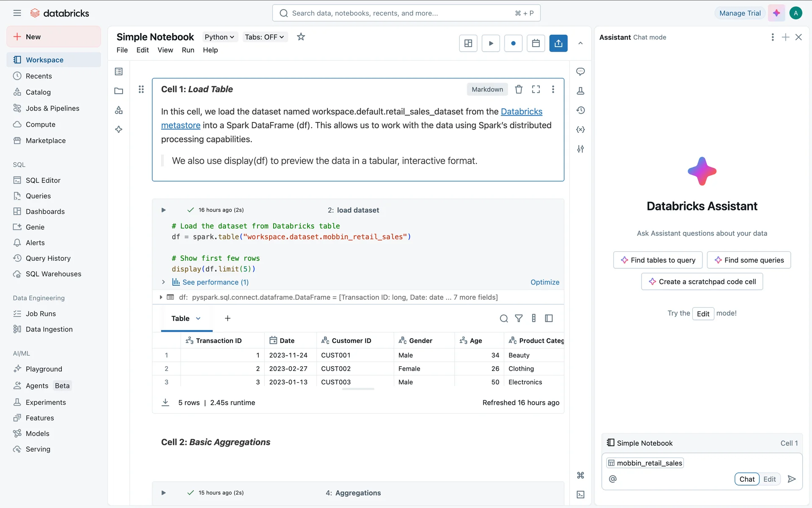Click the search data and notebooks field
The height and width of the screenshot is (508, 812).
(406, 13)
